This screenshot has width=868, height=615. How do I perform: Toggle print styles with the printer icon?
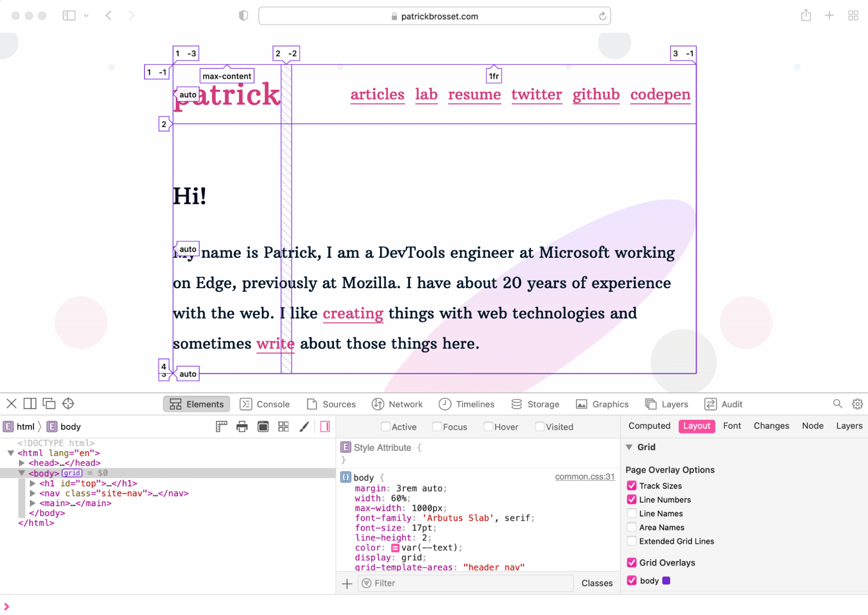point(242,426)
